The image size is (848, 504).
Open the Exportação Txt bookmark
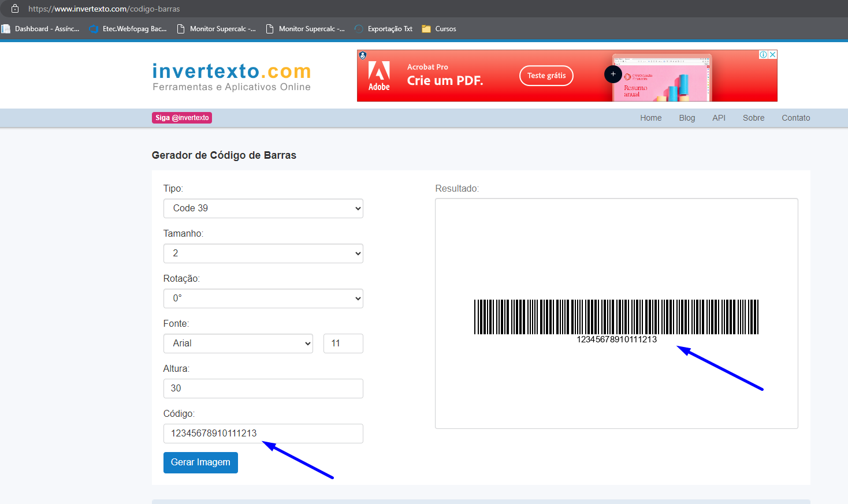pos(384,29)
